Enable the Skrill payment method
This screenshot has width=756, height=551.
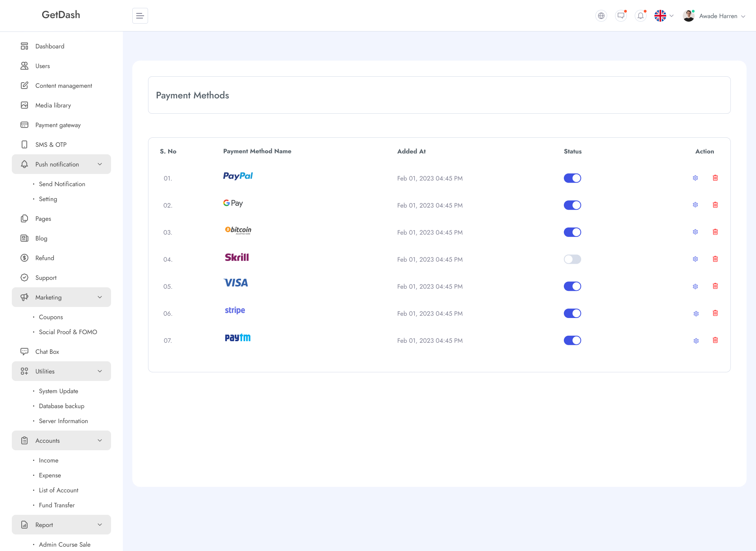[x=572, y=259]
